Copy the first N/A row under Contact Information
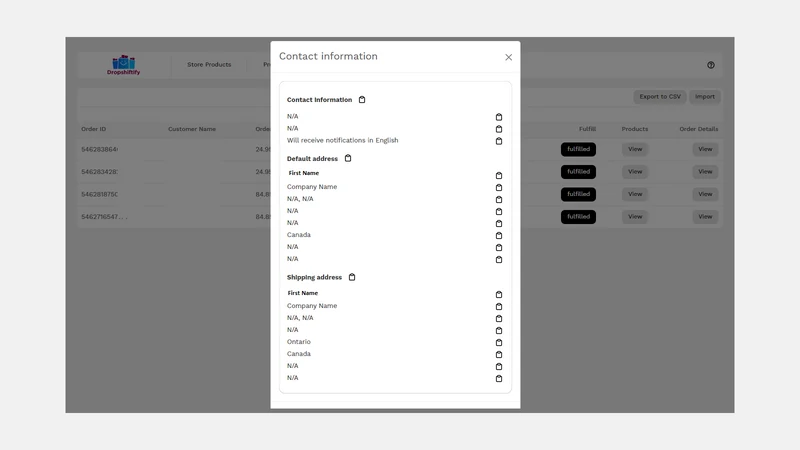800x450 pixels. (x=499, y=117)
